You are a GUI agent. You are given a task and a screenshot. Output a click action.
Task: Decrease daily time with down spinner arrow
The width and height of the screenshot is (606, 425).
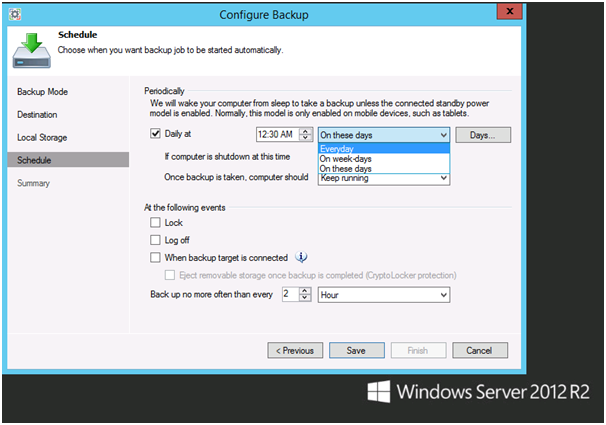(305, 138)
